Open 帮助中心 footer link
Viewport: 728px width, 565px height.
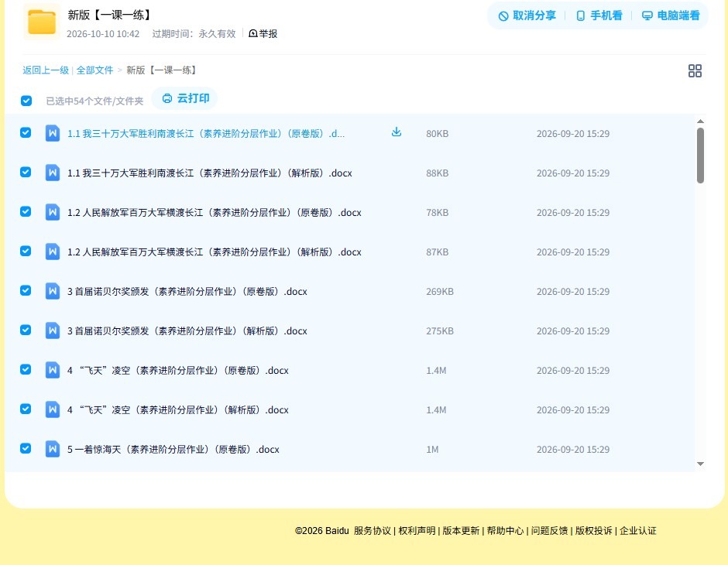505,531
